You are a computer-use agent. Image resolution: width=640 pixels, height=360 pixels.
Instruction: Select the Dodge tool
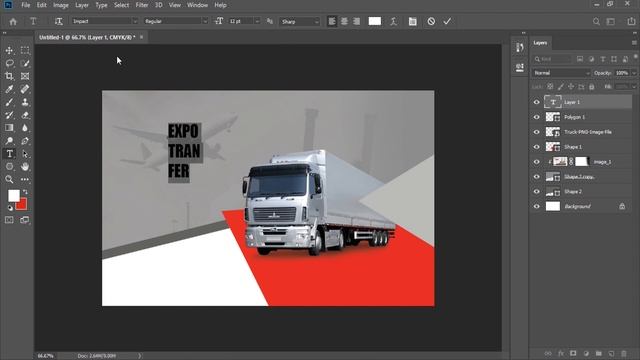pos(9,141)
